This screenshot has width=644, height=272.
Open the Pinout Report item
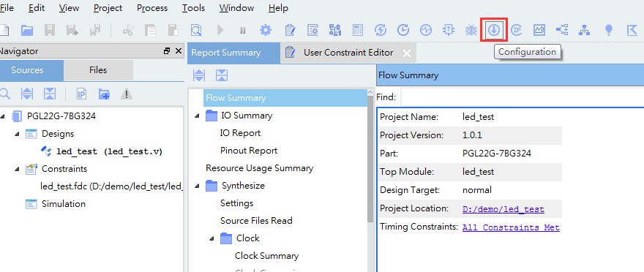click(249, 151)
